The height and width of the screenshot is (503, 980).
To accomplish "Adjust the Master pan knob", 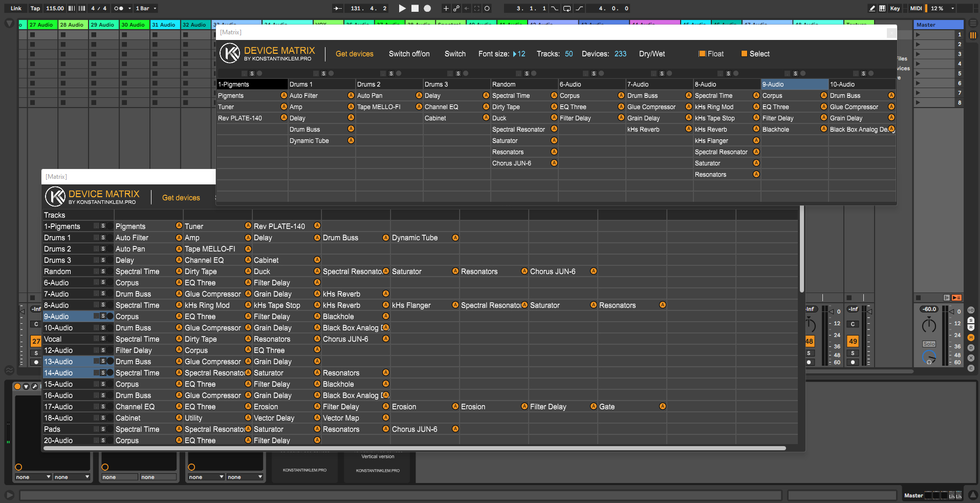I will [928, 325].
